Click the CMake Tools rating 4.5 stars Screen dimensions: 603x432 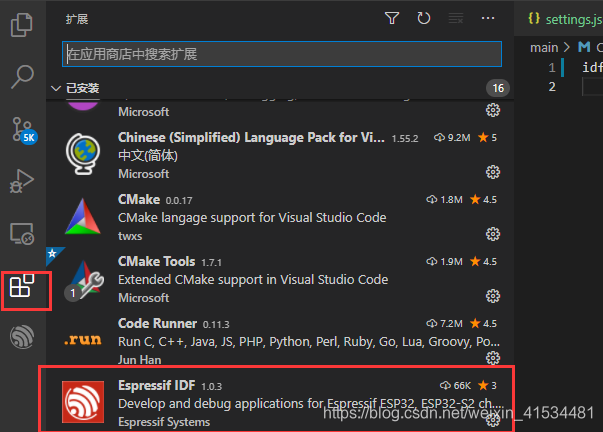coord(483,262)
